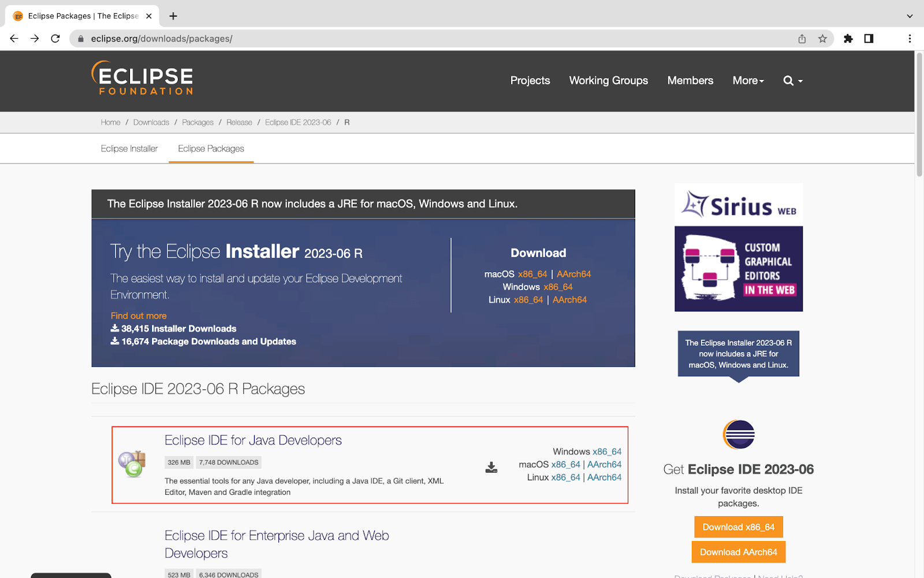Open Enterprise Java and Web Developers package

pos(277,544)
